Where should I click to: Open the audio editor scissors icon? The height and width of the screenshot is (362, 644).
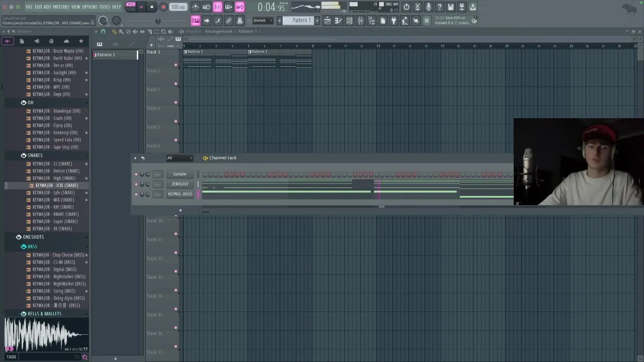pyautogui.click(x=418, y=7)
